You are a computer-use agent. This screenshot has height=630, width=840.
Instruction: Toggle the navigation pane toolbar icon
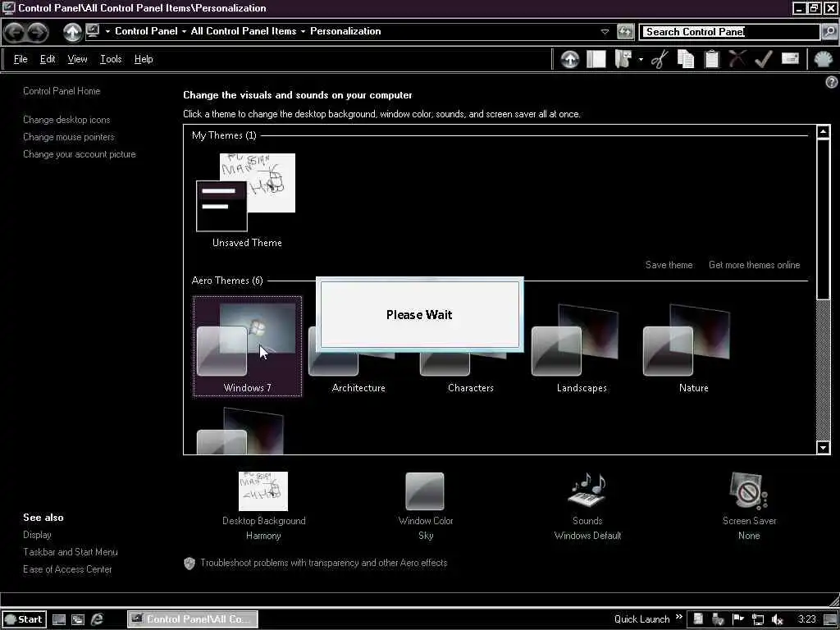(596, 59)
